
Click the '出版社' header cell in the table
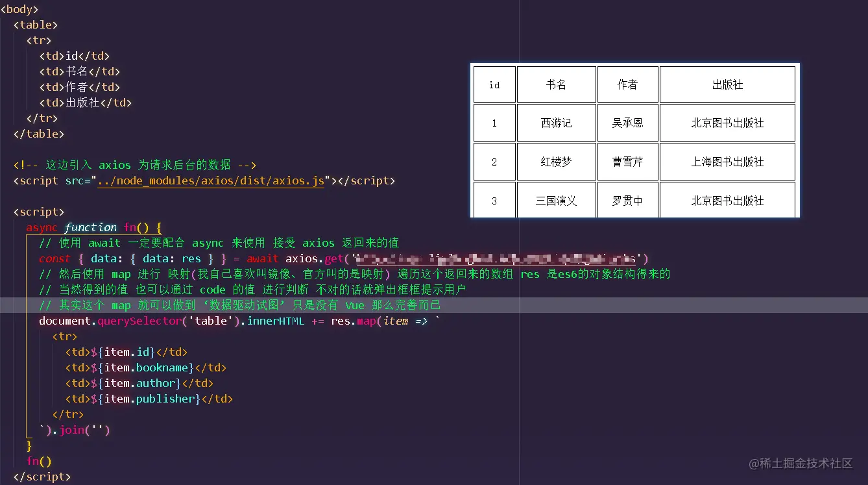point(727,84)
